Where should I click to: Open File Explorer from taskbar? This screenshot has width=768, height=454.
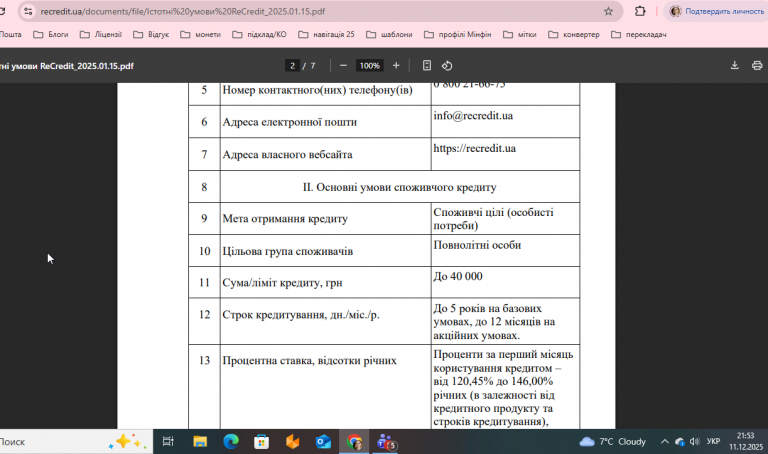click(x=200, y=442)
